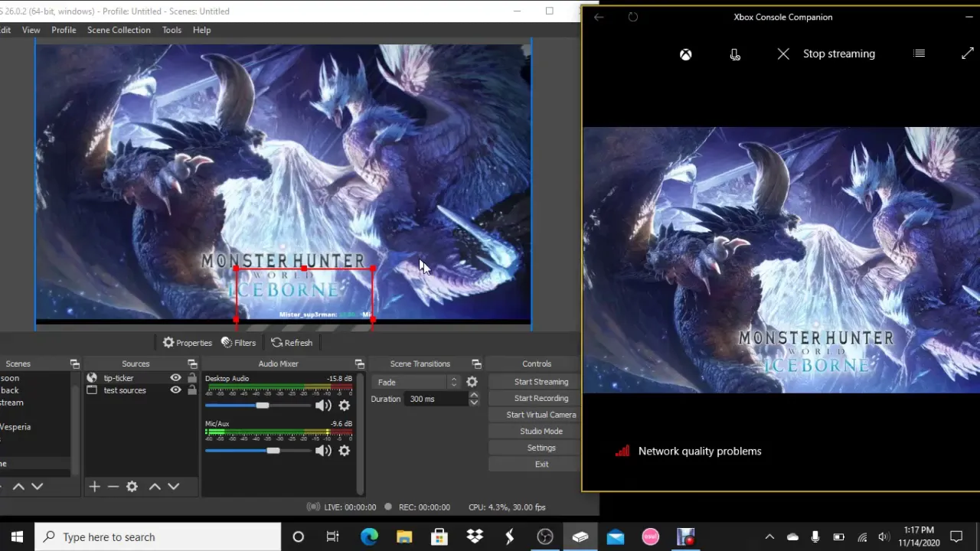Viewport: 980px width, 551px height.
Task: Mute Desktop Audio
Action: click(x=323, y=406)
